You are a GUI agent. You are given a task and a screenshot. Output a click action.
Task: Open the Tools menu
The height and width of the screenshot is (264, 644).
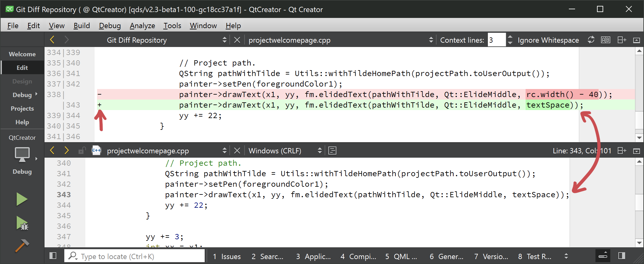[172, 26]
